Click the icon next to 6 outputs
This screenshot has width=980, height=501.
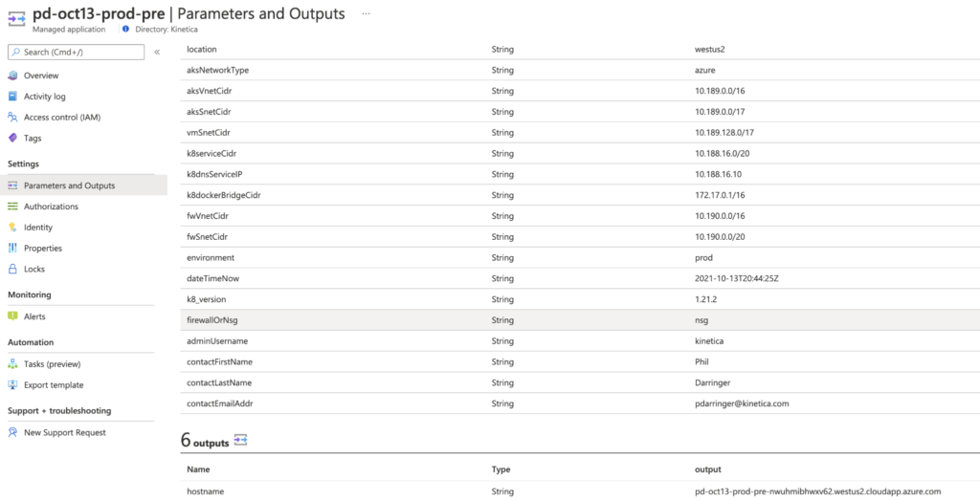[x=240, y=441]
